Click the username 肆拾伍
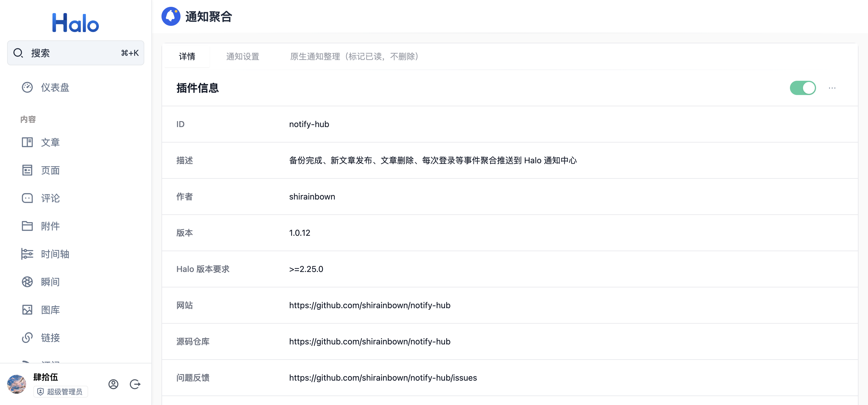This screenshot has width=868, height=405. 45,377
